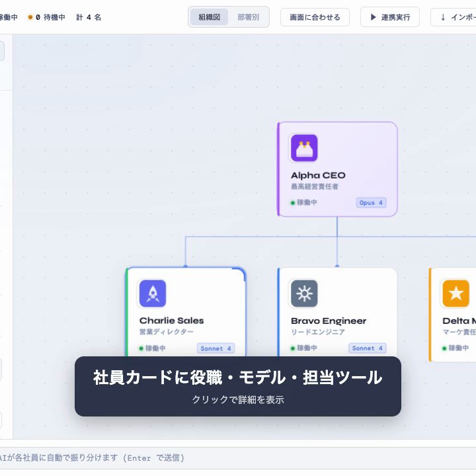This screenshot has height=476, width=476.
Task: Click 稼働中 status on Bravo Engineer card
Action: tap(304, 348)
